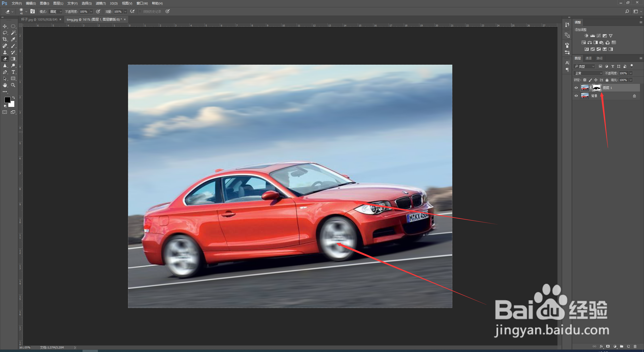Image resolution: width=644 pixels, height=352 pixels.
Task: Toggle lock image pixels
Action: click(590, 80)
